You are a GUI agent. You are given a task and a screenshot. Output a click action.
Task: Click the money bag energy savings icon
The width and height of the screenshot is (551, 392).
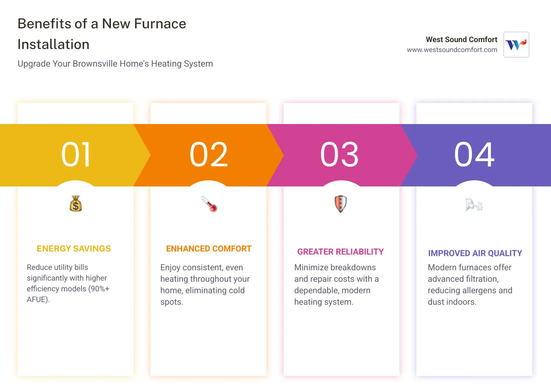75,204
